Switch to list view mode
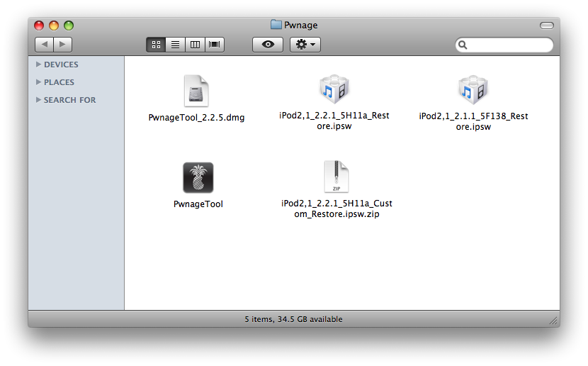The height and width of the screenshot is (366, 588). pyautogui.click(x=175, y=45)
